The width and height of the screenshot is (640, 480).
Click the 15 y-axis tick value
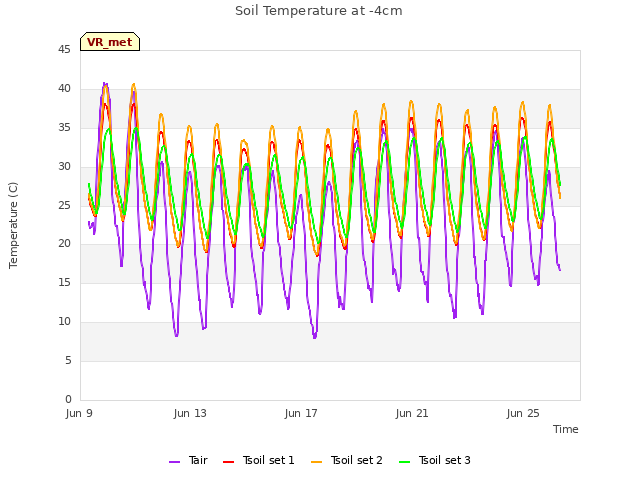pos(64,282)
